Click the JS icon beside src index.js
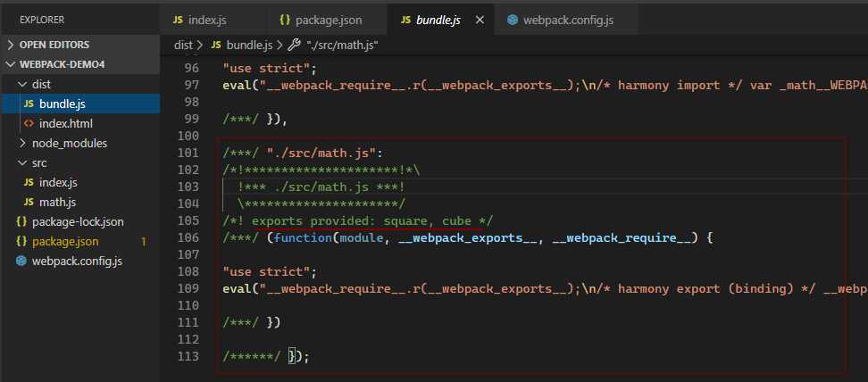Viewport: 868px width, 382px height. (x=29, y=183)
